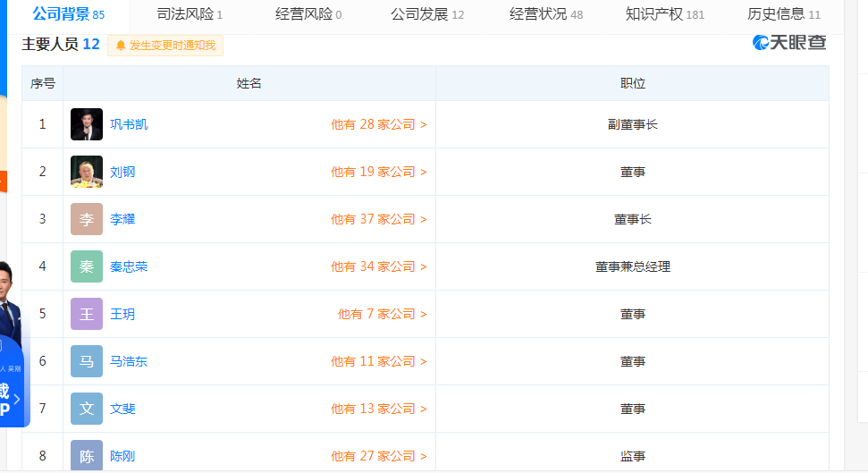Image resolution: width=868 pixels, height=473 pixels.
Task: Open 马浩东's profile link
Action: (x=129, y=361)
